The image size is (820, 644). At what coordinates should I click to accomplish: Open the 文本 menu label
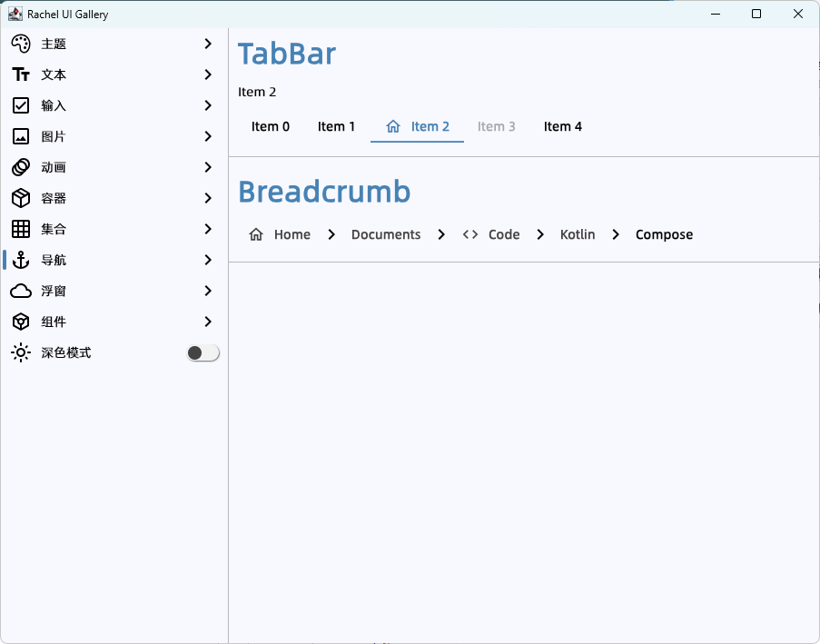54,74
